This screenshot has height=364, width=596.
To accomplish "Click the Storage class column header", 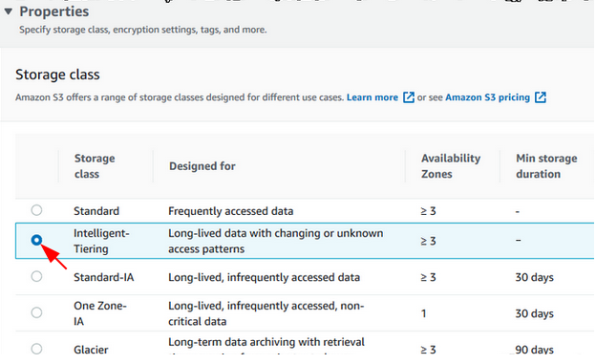I will click(x=95, y=166).
